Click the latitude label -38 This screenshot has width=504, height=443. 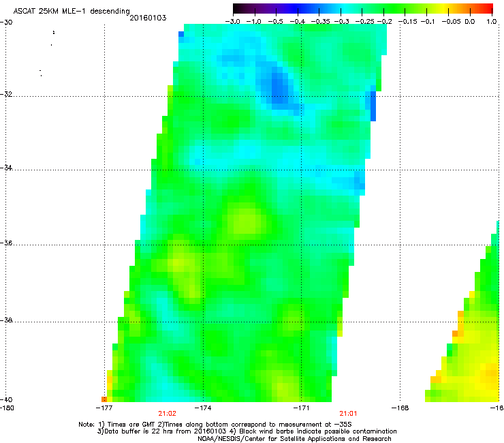click(6, 320)
